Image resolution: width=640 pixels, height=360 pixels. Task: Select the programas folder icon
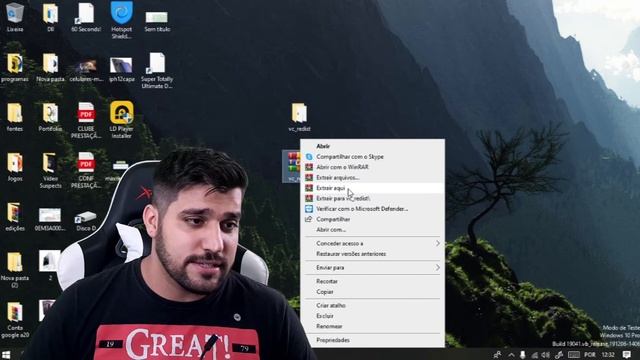pos(15,67)
